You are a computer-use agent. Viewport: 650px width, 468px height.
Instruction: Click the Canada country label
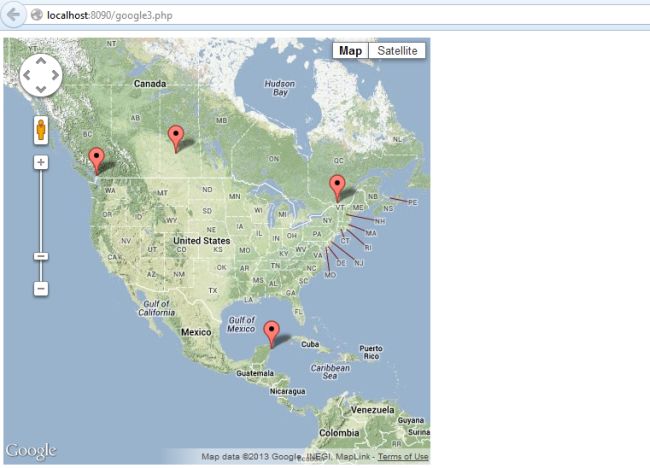click(150, 84)
